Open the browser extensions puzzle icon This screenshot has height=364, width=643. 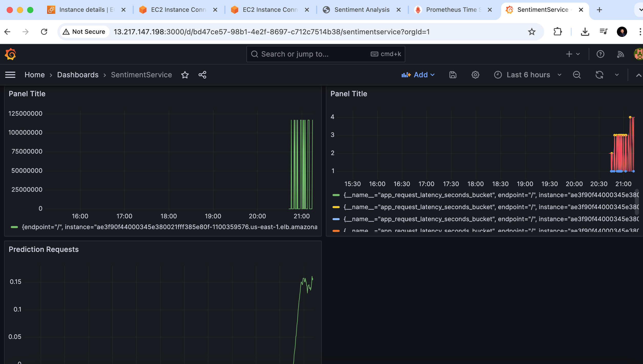558,32
